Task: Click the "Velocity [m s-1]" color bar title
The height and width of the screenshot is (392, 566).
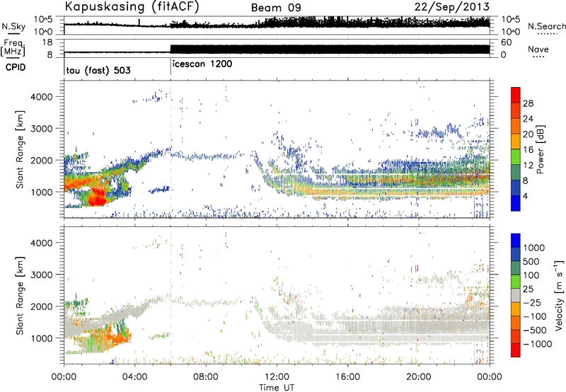Action: [x=559, y=295]
